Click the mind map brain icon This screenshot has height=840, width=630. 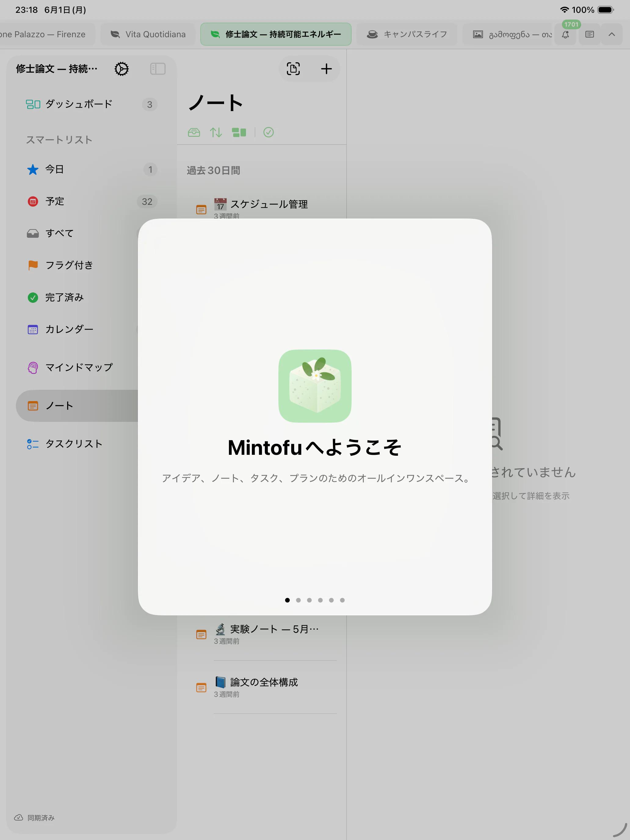pyautogui.click(x=33, y=367)
